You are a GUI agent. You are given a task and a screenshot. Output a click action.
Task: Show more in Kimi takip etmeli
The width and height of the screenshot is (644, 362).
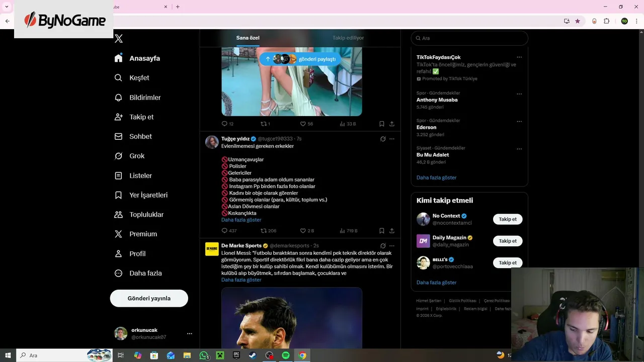click(x=436, y=283)
